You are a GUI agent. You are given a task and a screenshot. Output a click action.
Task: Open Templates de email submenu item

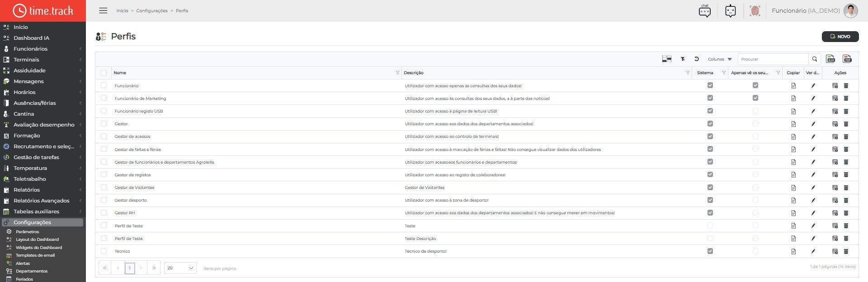click(x=35, y=255)
